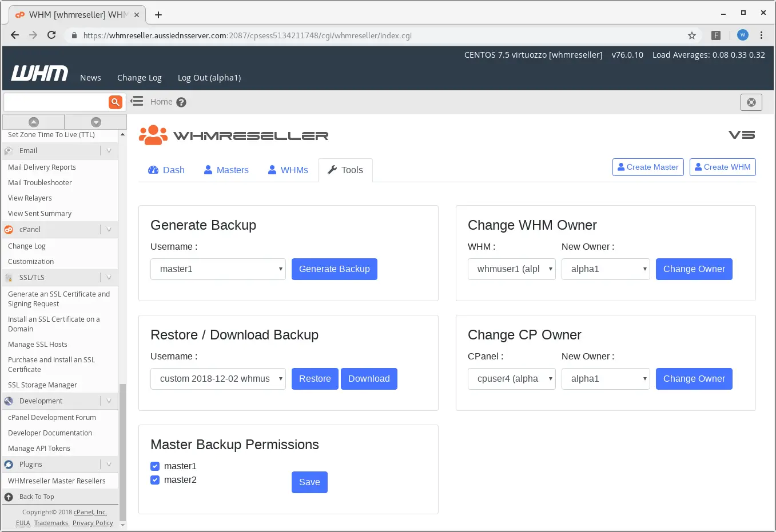Click Save under Master Backup Permissions
Screen dimensions: 776x532
[x=309, y=482]
